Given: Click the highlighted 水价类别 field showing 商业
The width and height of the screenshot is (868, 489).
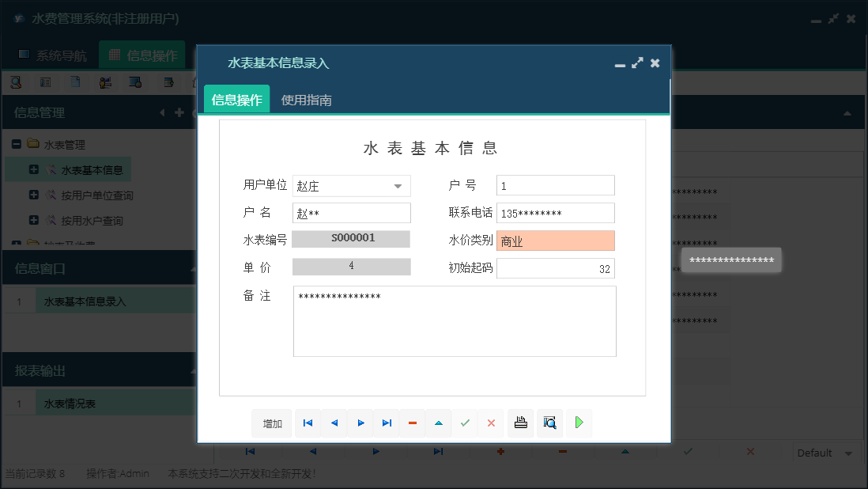Looking at the screenshot, I should [x=555, y=240].
